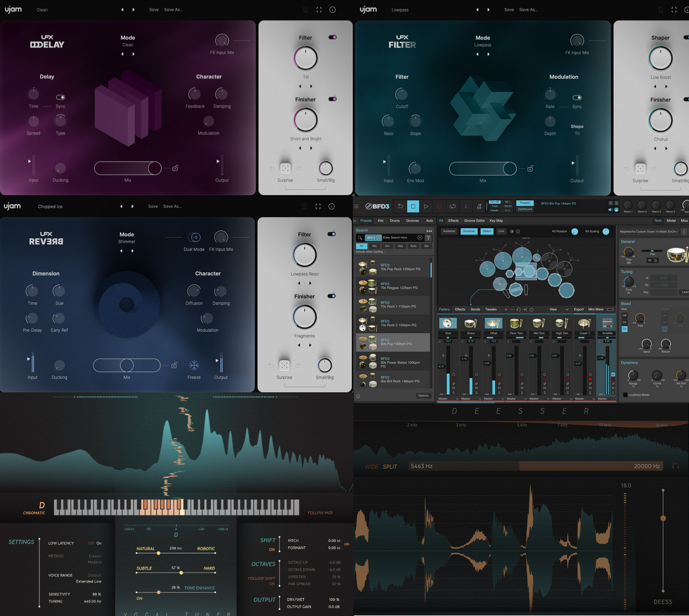The height and width of the screenshot is (616, 689).
Task: Toggle the Sync switch in UFX Filter Modulation
Action: (x=577, y=98)
